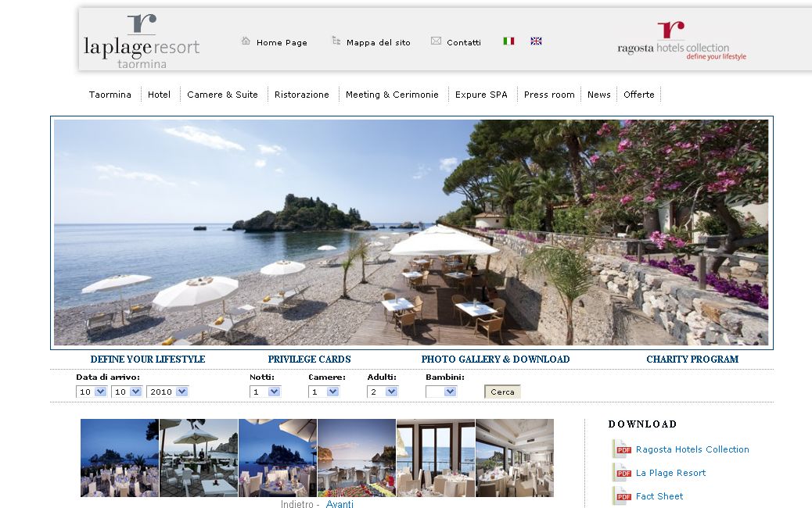Viewport: 812px width, 508px height.
Task: Open the Mappa del sito icon
Action: click(x=337, y=40)
